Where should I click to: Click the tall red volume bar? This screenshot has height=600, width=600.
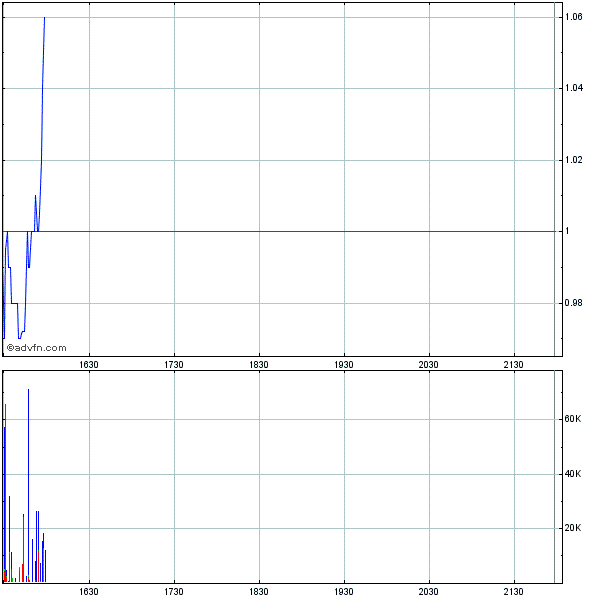(5, 493)
